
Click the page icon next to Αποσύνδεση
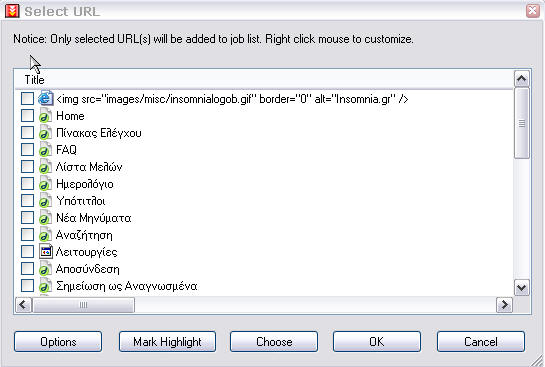click(x=45, y=269)
